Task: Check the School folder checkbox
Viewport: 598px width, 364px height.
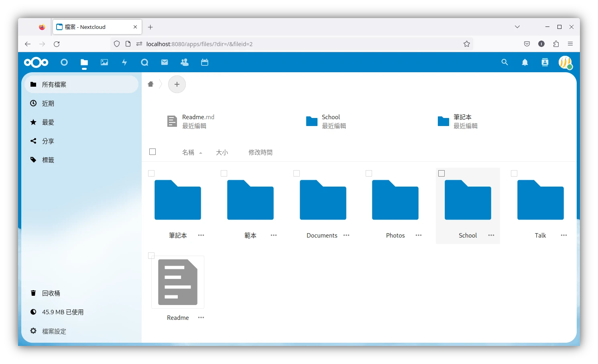Action: (x=441, y=173)
